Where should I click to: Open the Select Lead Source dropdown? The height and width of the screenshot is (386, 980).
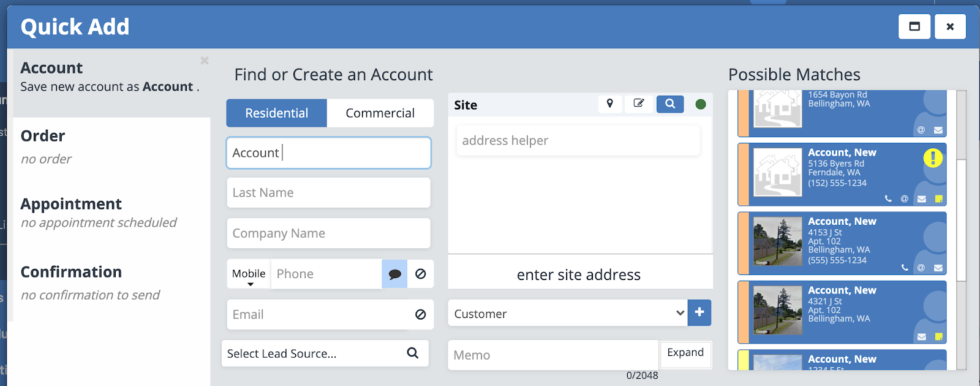312,354
